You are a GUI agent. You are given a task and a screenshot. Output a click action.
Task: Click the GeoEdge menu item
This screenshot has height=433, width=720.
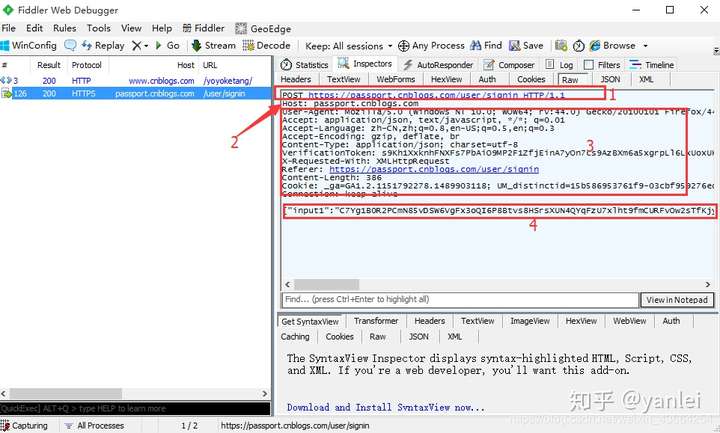(263, 28)
